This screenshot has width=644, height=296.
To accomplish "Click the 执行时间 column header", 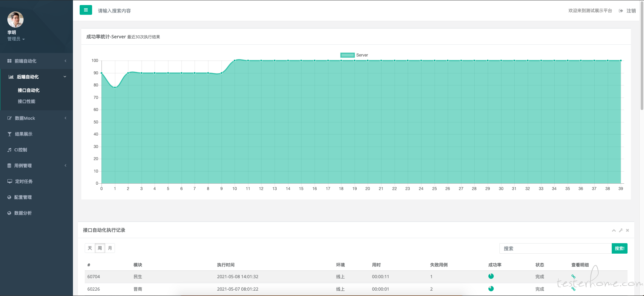I will click(226, 265).
